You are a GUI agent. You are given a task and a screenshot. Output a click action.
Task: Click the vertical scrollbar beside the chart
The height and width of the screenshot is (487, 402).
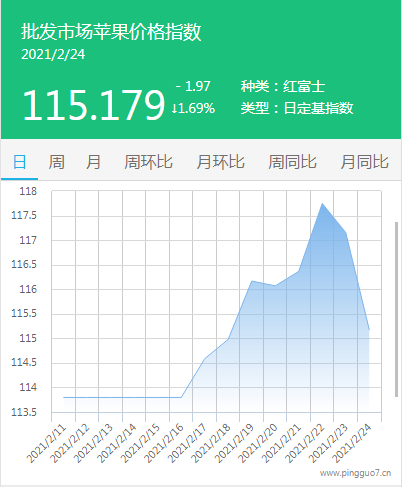396,309
